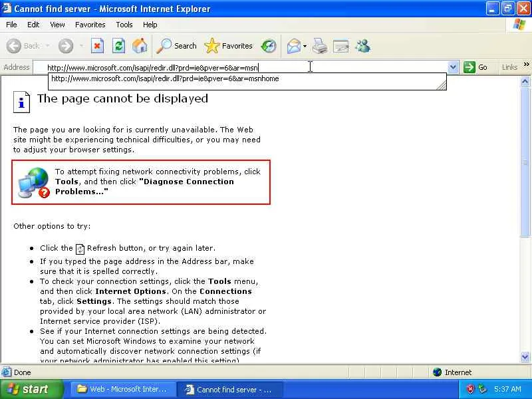Minimize the Internet Explorer window
This screenshot has height=399, width=532.
(493, 9)
